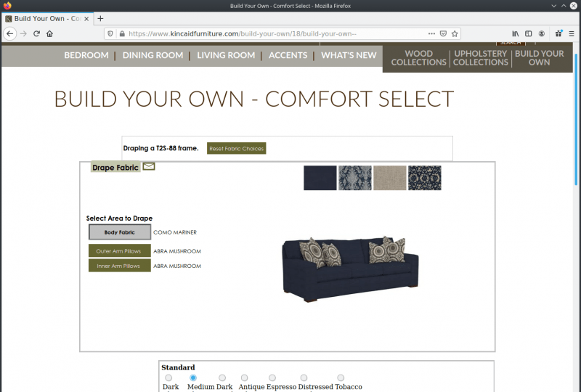Select the Dark finish radio button

coord(168,377)
